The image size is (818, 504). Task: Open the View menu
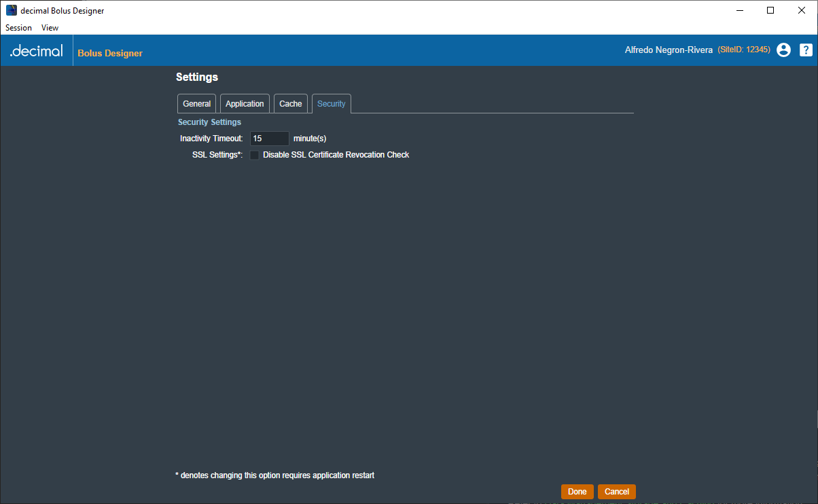[50, 28]
